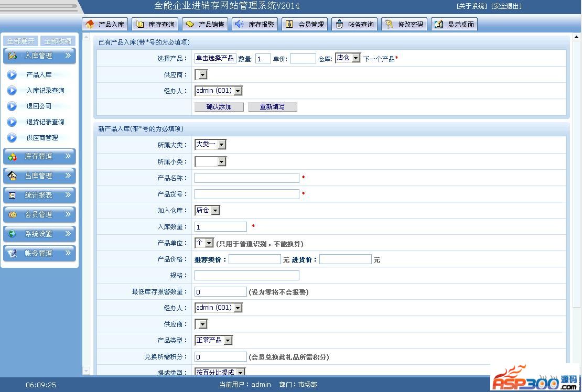This screenshot has height=392, width=582.
Task: Click the 全部展开 button
Action: pyautogui.click(x=21, y=41)
